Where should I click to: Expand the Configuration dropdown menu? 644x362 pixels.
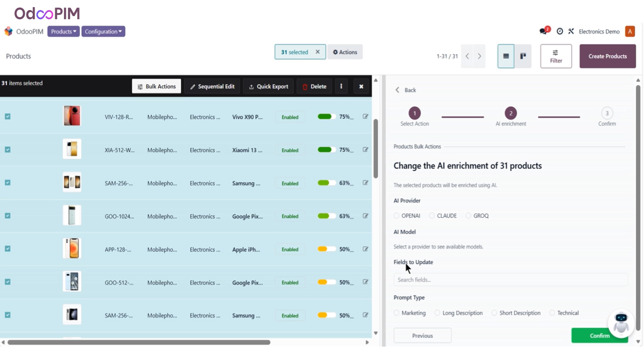pos(103,32)
